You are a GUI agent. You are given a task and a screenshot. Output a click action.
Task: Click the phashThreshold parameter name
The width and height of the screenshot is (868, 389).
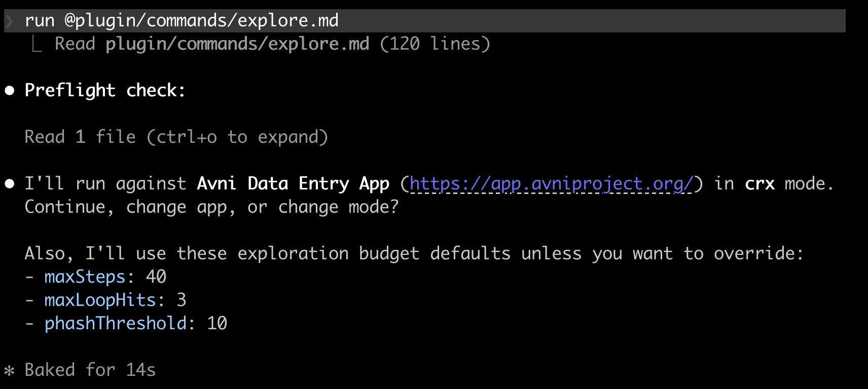coord(116,323)
